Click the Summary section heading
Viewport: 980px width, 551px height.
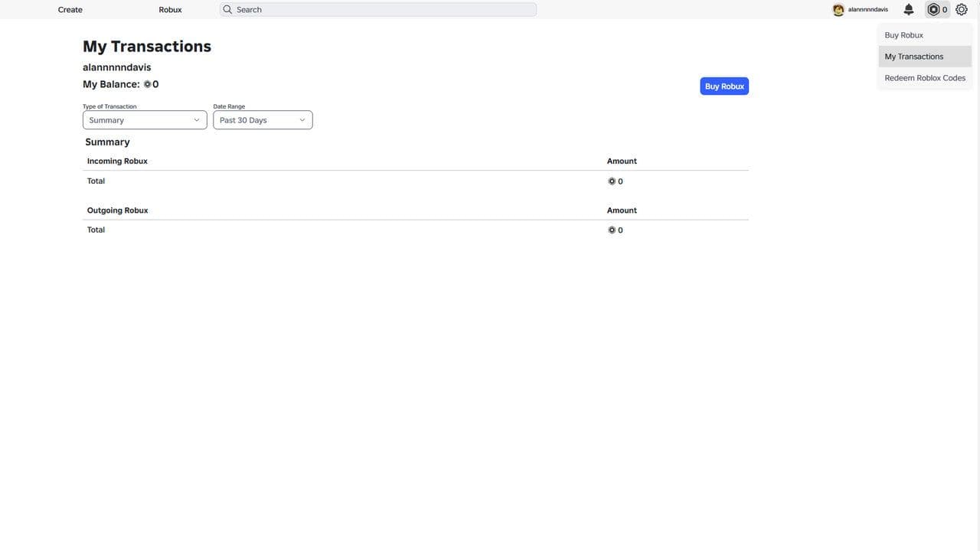[107, 142]
